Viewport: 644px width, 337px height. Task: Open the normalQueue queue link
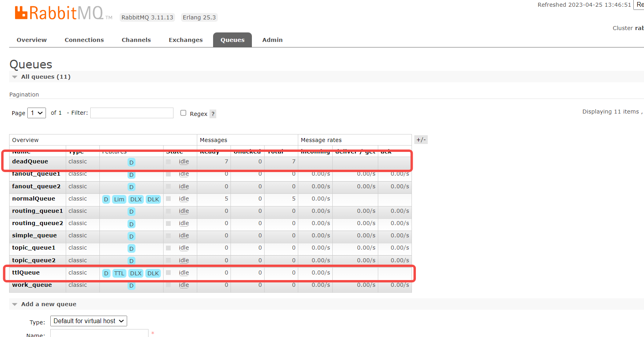pos(34,199)
